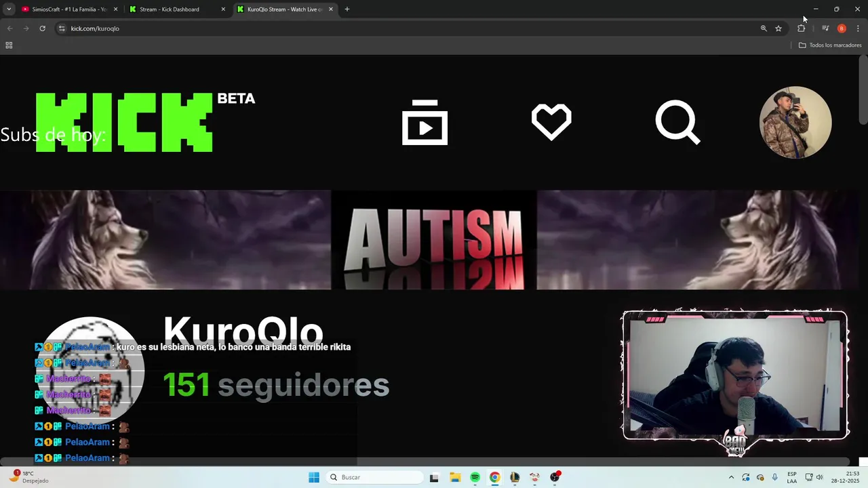Open the OBS Studio taskbar icon

tap(555, 477)
